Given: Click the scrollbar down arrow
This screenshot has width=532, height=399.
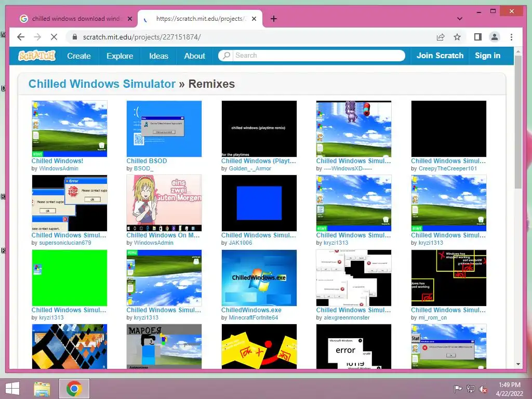Looking at the screenshot, I should coord(518,364).
